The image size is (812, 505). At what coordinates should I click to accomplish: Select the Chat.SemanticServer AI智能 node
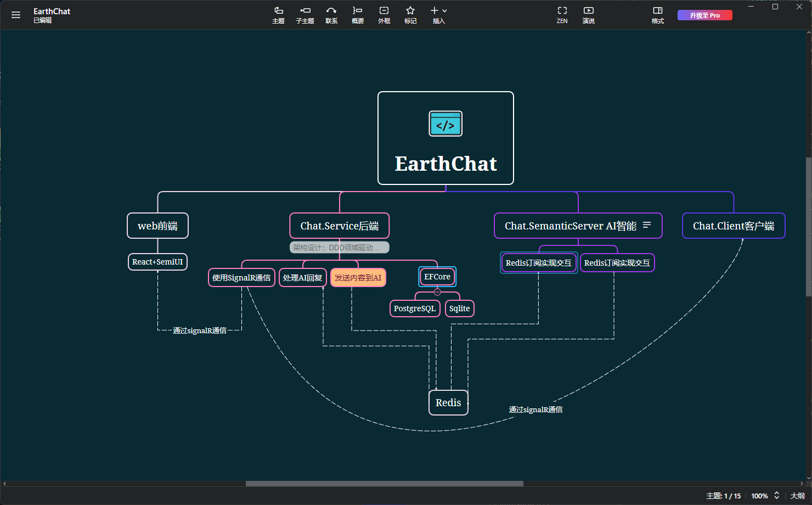[x=578, y=226]
